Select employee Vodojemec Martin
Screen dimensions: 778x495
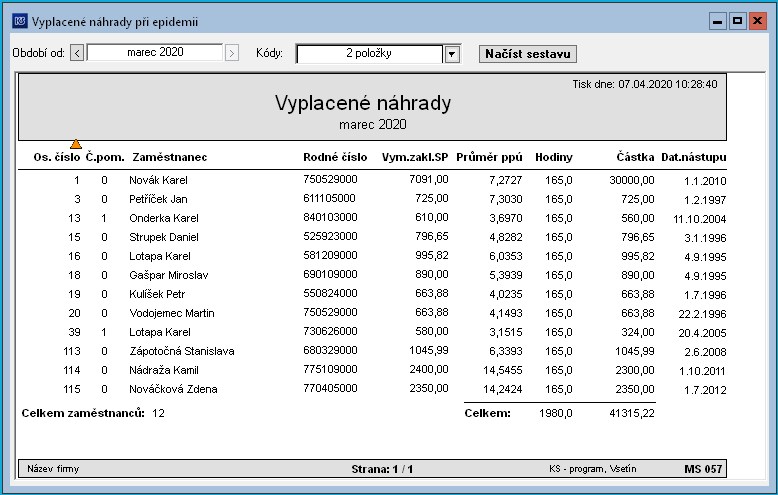click(172, 313)
